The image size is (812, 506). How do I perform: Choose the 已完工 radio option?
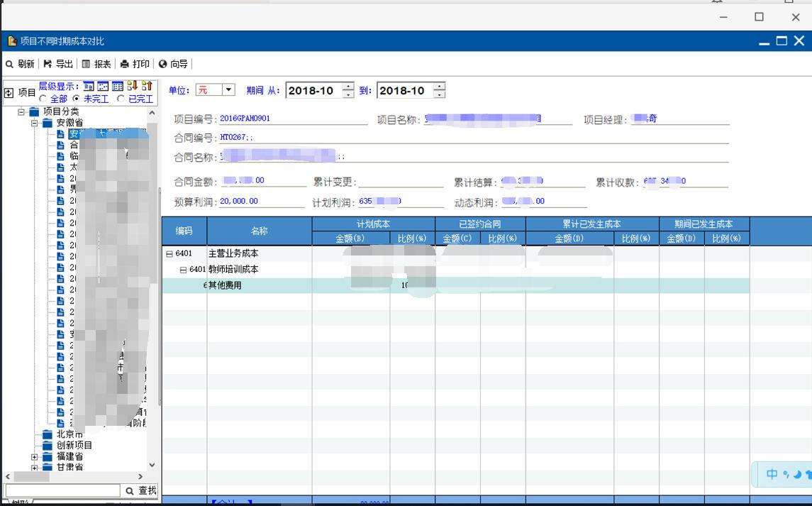tap(121, 99)
